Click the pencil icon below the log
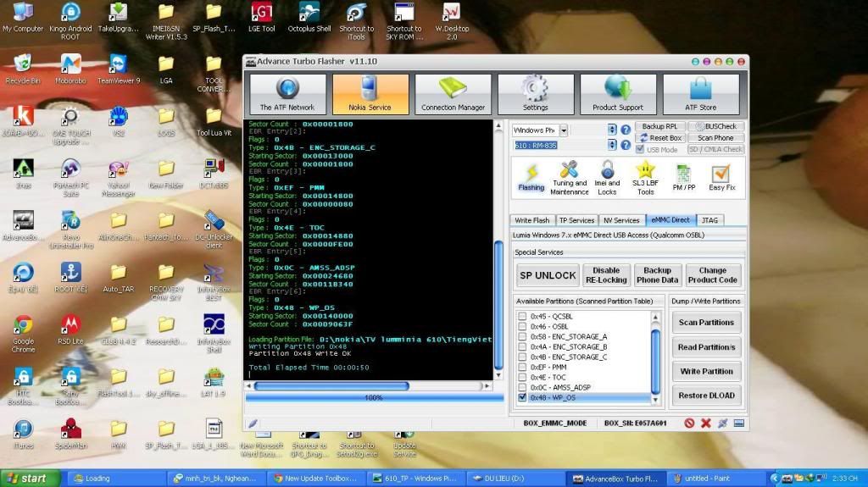The width and height of the screenshot is (868, 487). tap(253, 423)
